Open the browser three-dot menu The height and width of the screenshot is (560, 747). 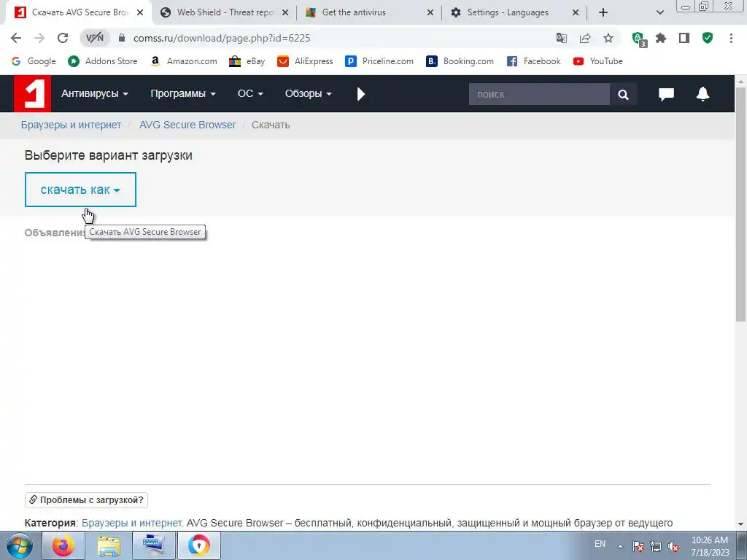[x=731, y=38]
